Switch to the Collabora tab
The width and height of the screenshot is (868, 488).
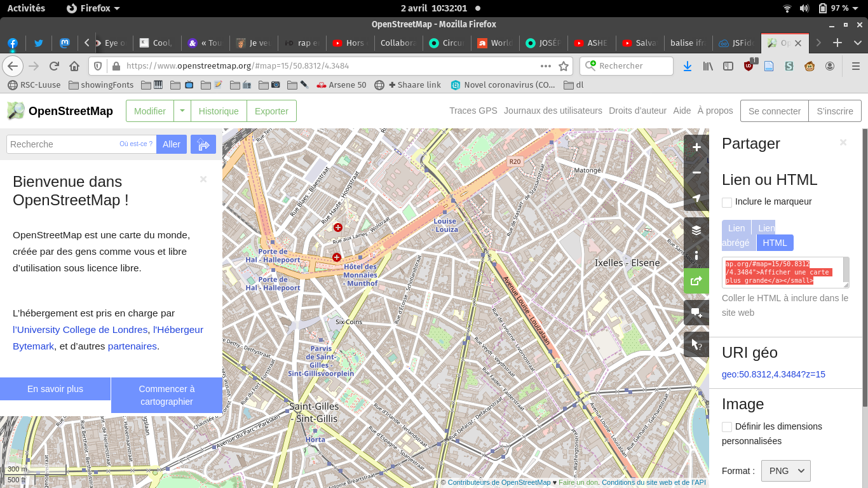tap(397, 43)
